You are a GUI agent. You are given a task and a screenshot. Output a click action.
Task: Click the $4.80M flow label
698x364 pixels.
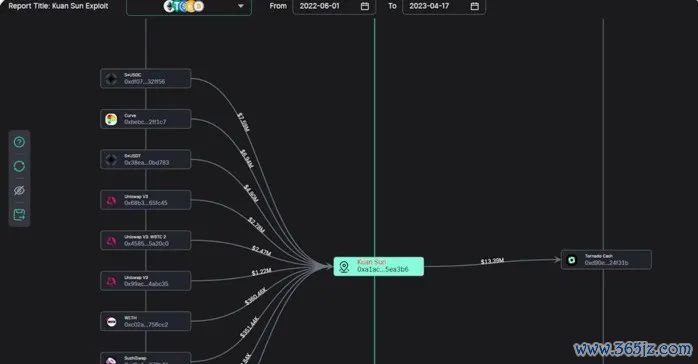click(251, 194)
